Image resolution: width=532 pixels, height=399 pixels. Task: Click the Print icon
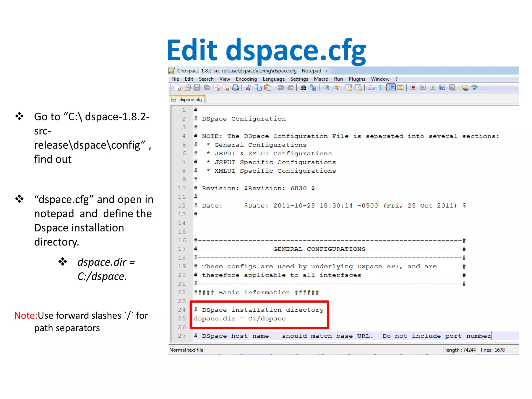(236, 88)
